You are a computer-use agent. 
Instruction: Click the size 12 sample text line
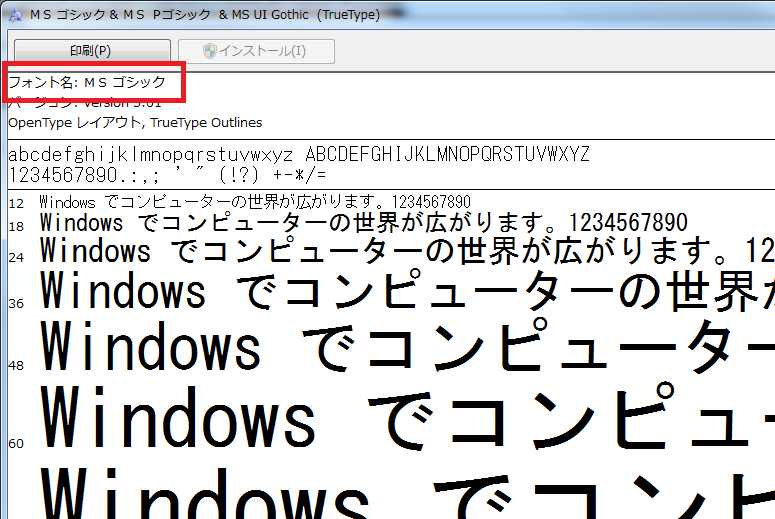click(x=255, y=202)
